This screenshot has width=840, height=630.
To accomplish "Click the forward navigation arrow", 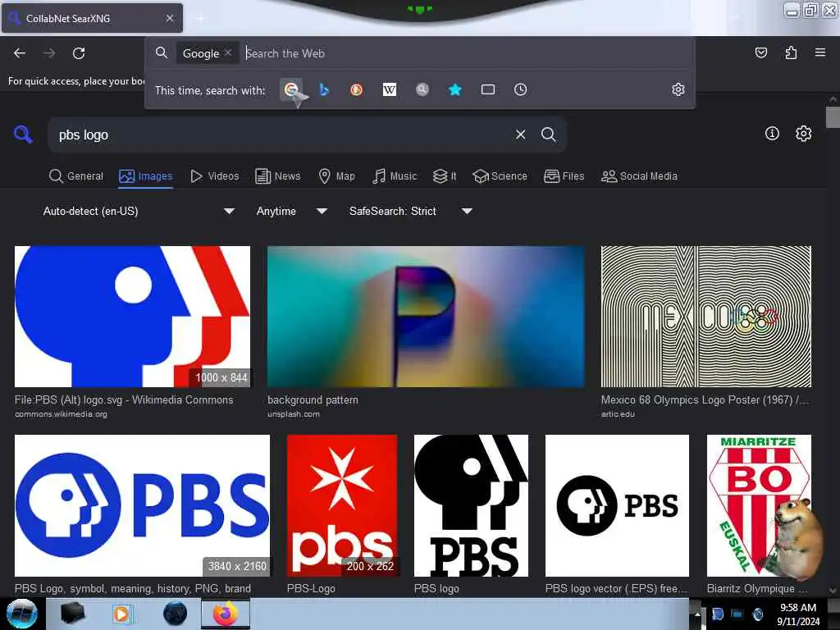I will 49,53.
